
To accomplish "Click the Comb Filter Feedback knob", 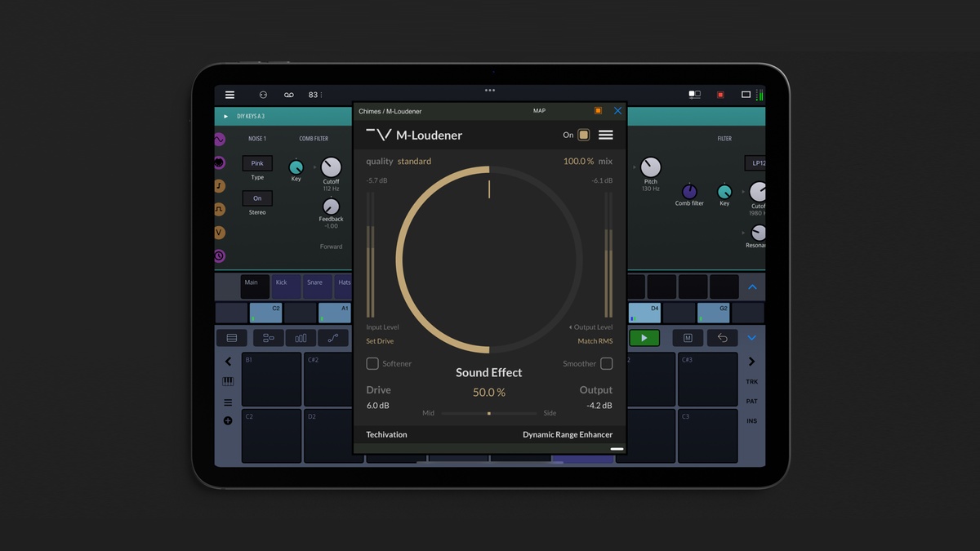I will [331, 207].
